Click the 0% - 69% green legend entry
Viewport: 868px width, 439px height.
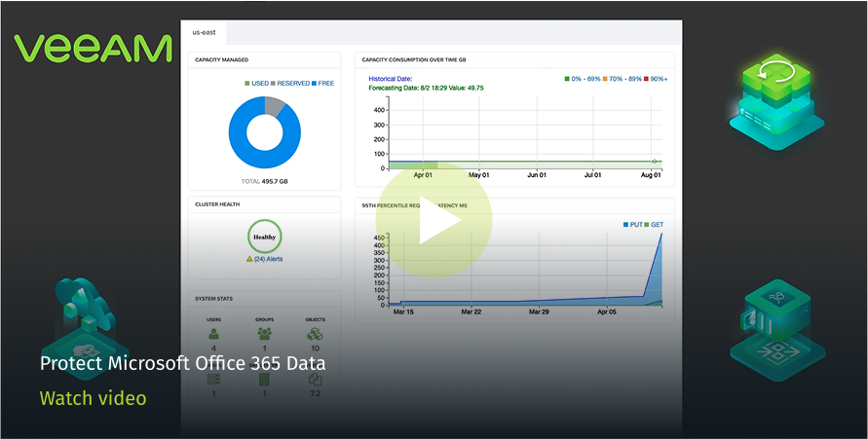click(x=583, y=79)
